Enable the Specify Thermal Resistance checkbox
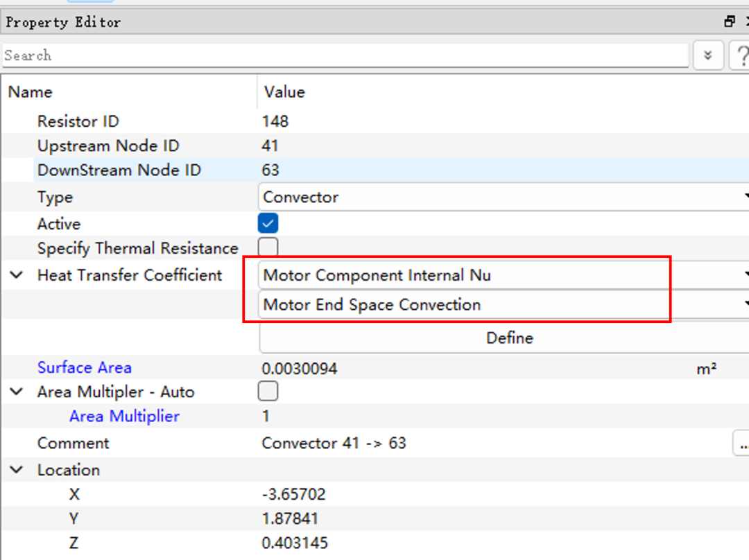Viewport: 749px width, 560px height. 268,247
